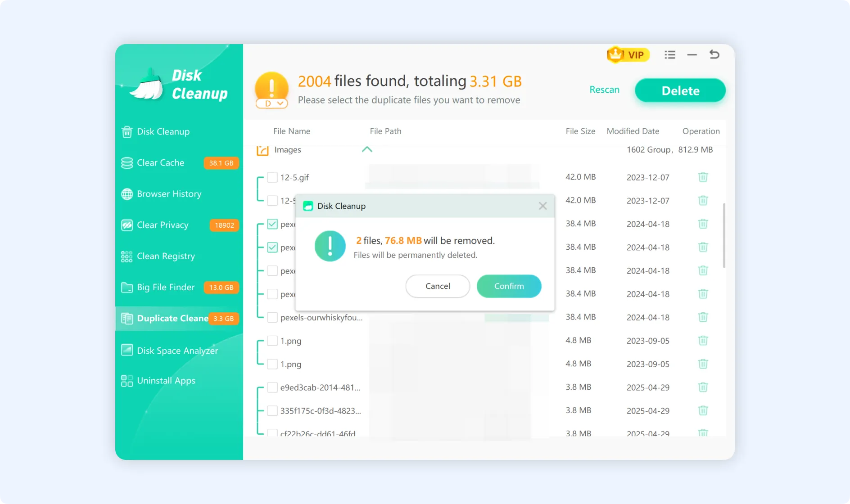Close the Disk Cleanup confirmation dialog

tap(543, 206)
